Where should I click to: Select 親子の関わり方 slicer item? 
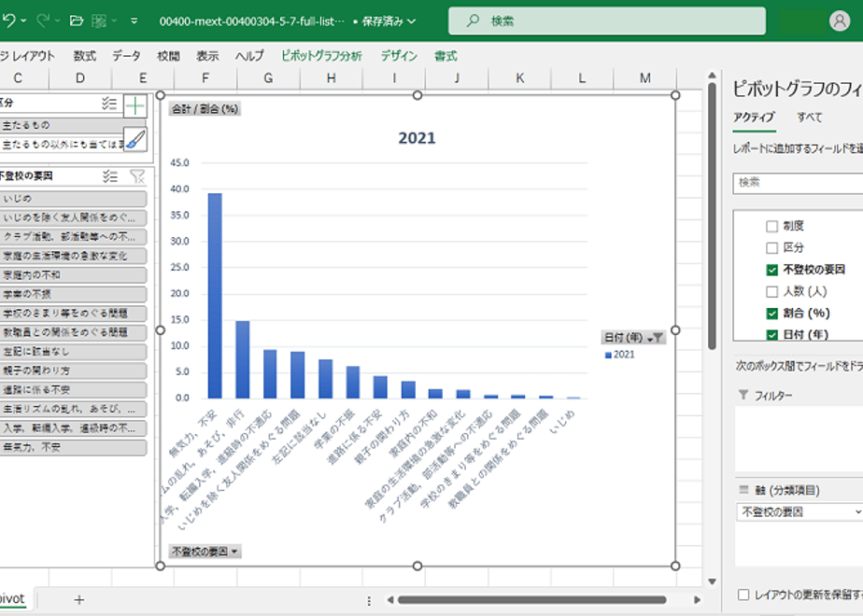[x=73, y=371]
